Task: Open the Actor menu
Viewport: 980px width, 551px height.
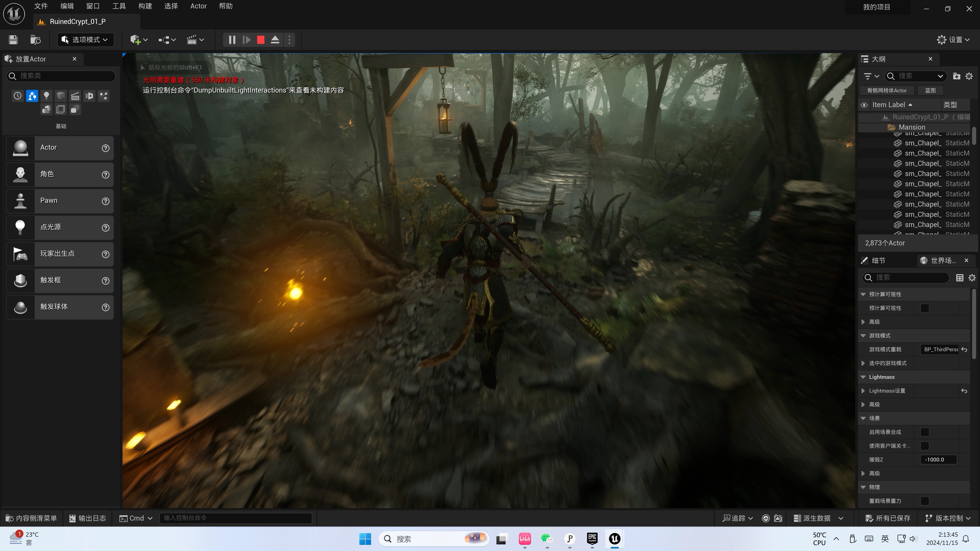Action: (x=198, y=6)
